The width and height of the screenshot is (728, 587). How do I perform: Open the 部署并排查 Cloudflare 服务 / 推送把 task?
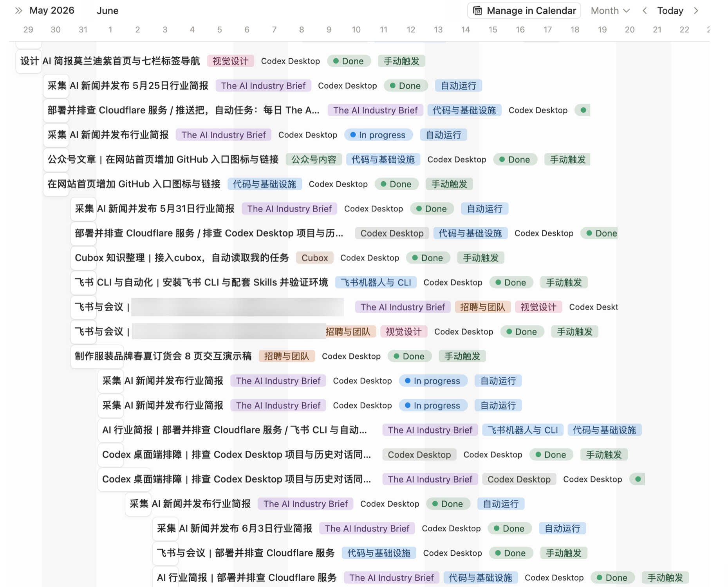(183, 110)
